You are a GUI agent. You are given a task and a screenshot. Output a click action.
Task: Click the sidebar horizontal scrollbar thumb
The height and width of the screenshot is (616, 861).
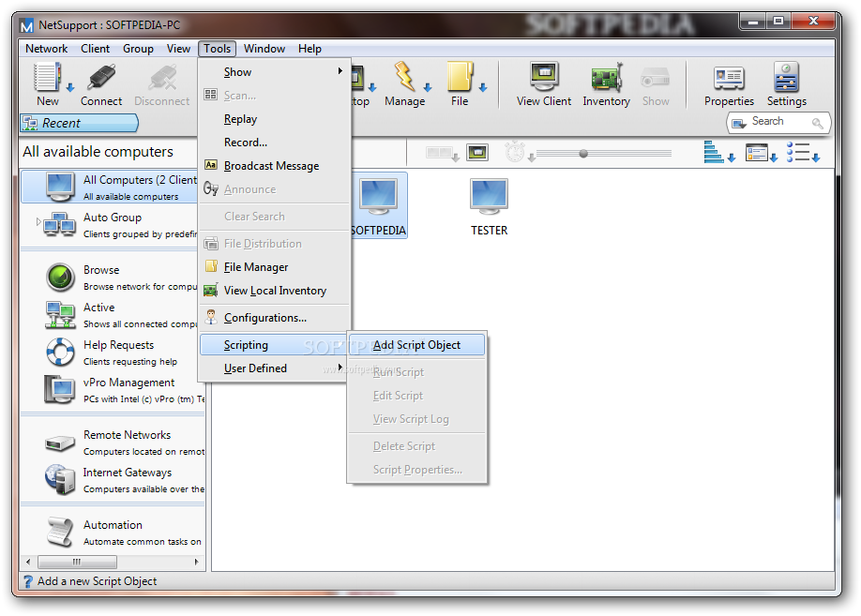click(77, 562)
